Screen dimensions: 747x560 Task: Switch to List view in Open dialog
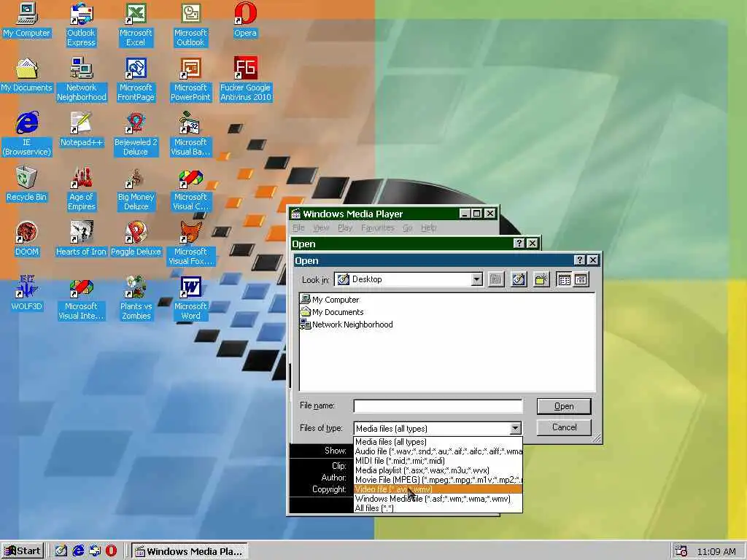click(564, 279)
